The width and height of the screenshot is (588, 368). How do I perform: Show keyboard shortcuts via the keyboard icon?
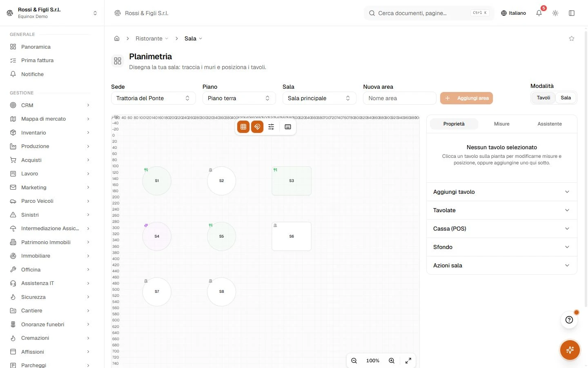(x=288, y=127)
